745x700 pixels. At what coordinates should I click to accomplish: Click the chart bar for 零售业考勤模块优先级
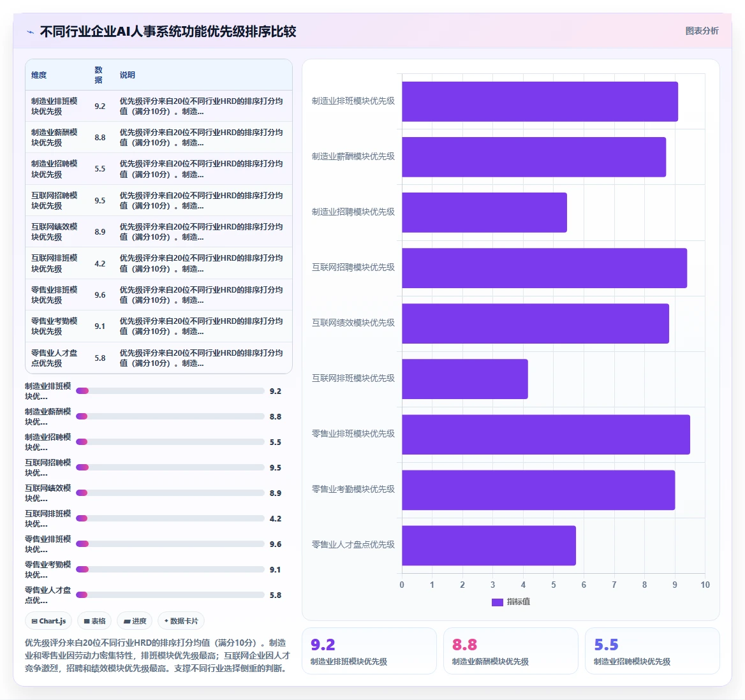point(538,490)
